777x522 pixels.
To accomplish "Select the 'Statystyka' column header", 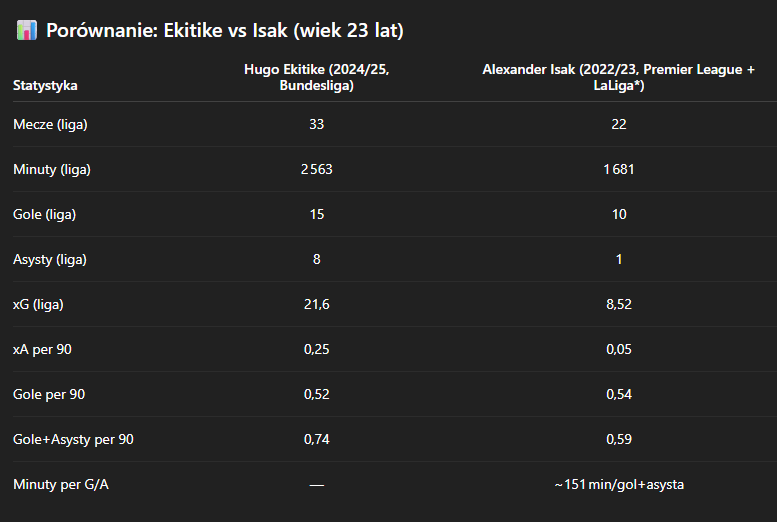I will [45, 85].
